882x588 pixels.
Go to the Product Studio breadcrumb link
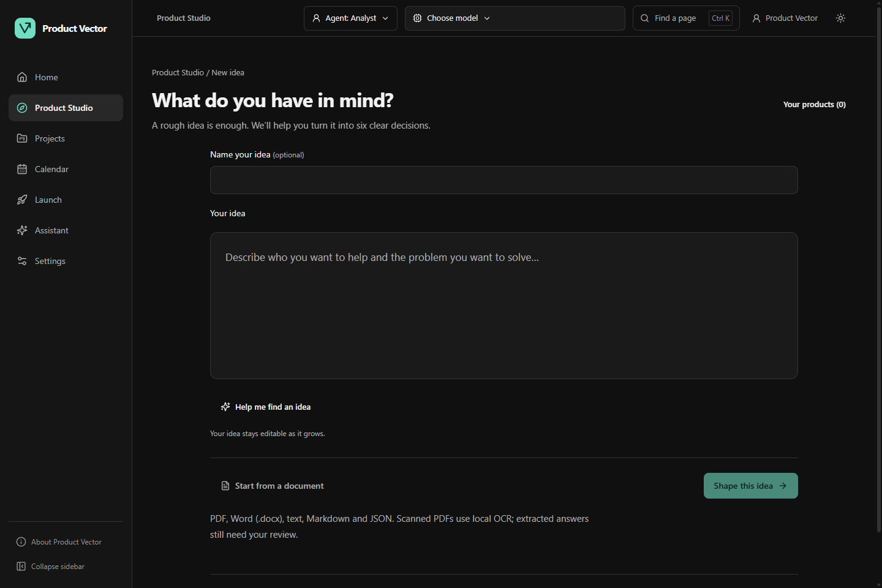pyautogui.click(x=178, y=72)
